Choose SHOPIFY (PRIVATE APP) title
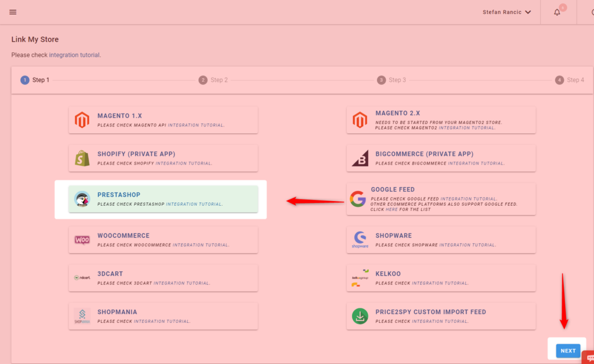The width and height of the screenshot is (594, 364). 136,154
